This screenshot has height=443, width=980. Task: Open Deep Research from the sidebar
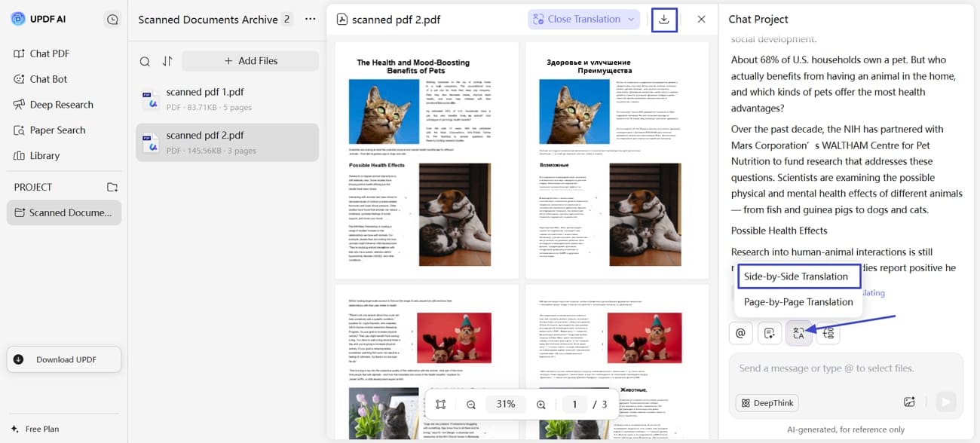[62, 104]
